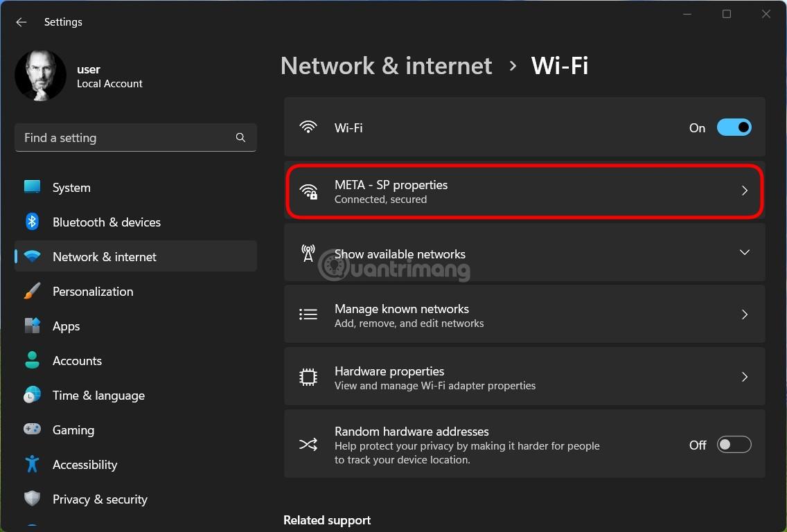Click the back arrow in Settings

tap(21, 22)
